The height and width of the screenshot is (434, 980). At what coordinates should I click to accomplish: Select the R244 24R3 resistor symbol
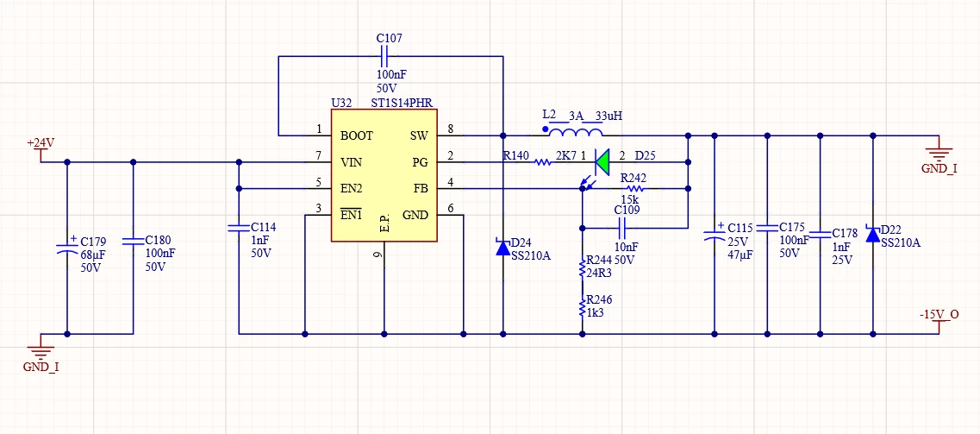tap(583, 267)
